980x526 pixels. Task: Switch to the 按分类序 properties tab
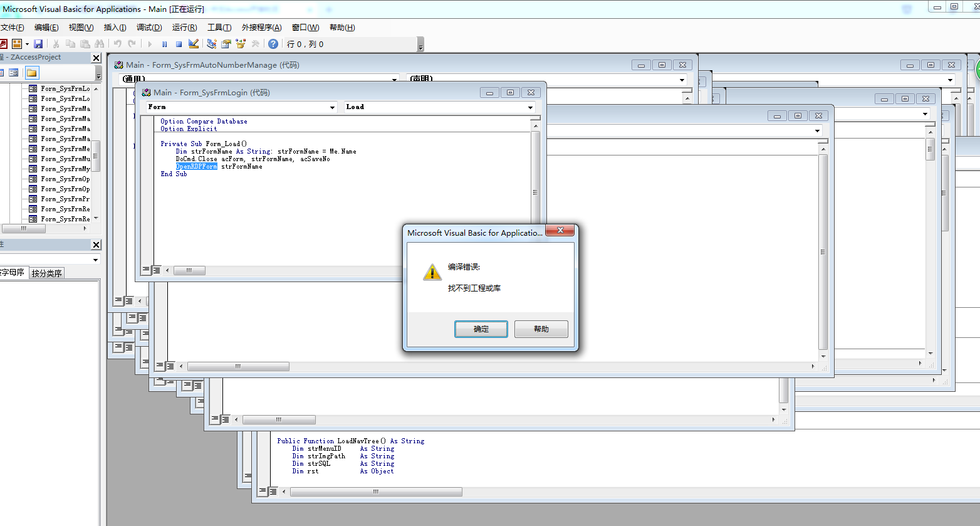coord(47,273)
